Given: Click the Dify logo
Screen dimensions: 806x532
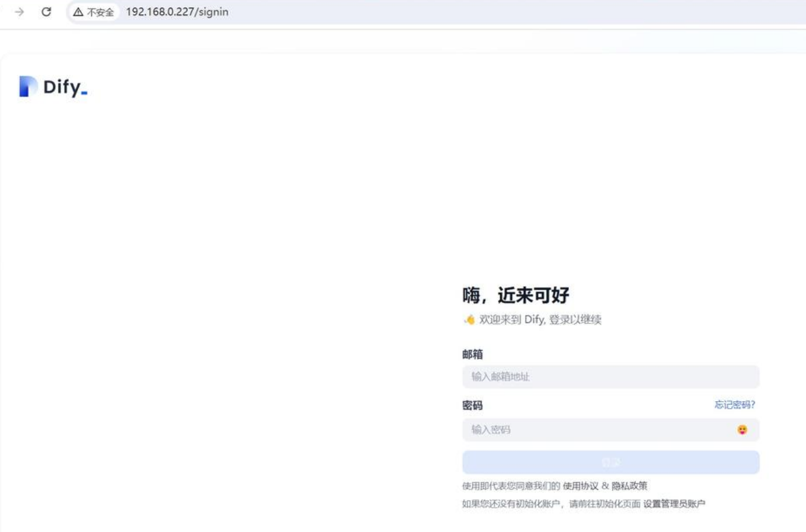Looking at the screenshot, I should click(x=53, y=86).
